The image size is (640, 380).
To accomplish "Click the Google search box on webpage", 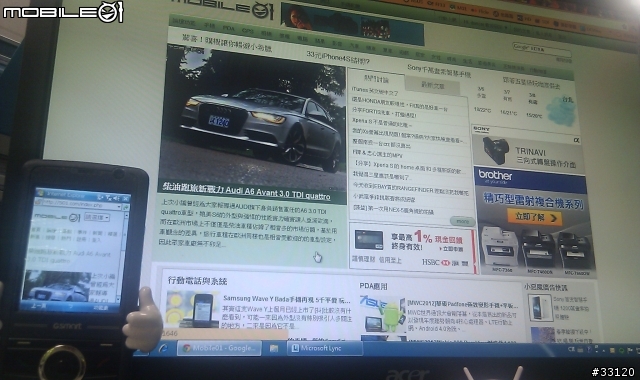I will tap(541, 50).
